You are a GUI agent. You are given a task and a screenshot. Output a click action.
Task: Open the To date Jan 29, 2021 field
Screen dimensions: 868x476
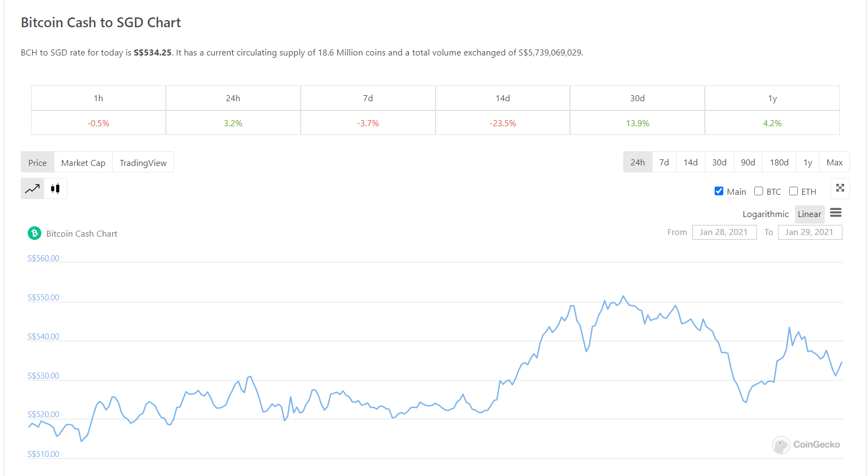pos(810,232)
